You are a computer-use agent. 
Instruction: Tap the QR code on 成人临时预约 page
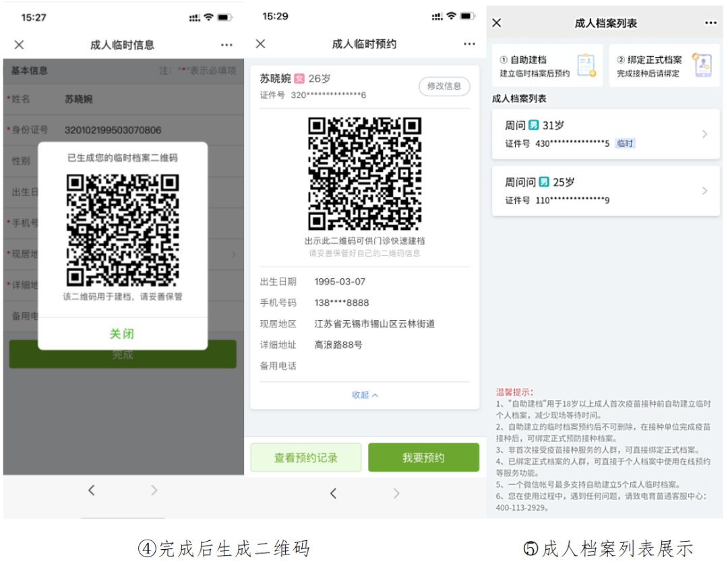tap(365, 173)
